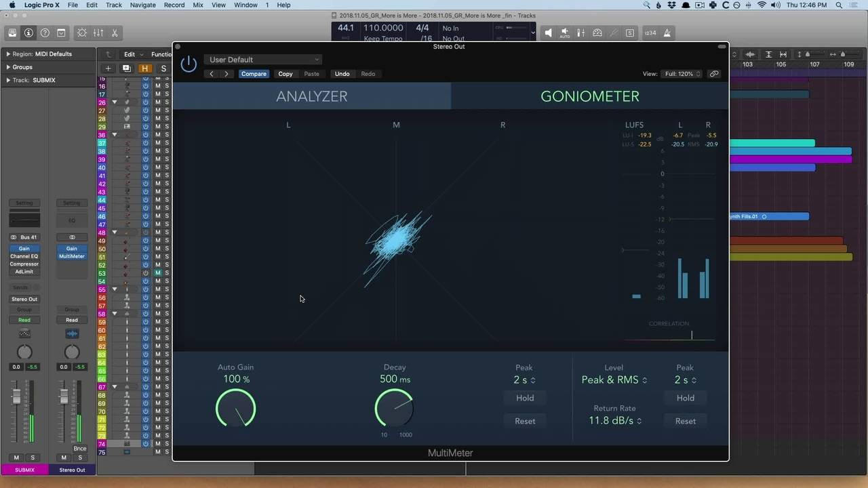Click the AUTO input monitoring speaker icon
This screenshot has width=868, height=488.
coord(564,33)
